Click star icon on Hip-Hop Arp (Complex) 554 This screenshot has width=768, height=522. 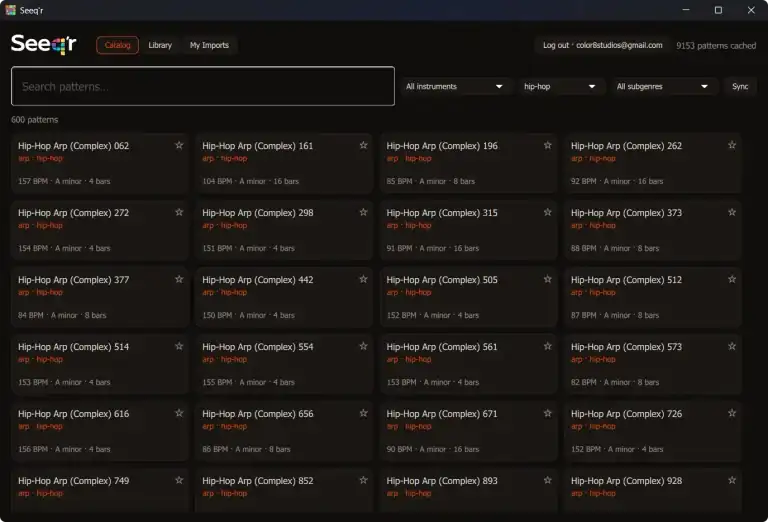coord(363,347)
